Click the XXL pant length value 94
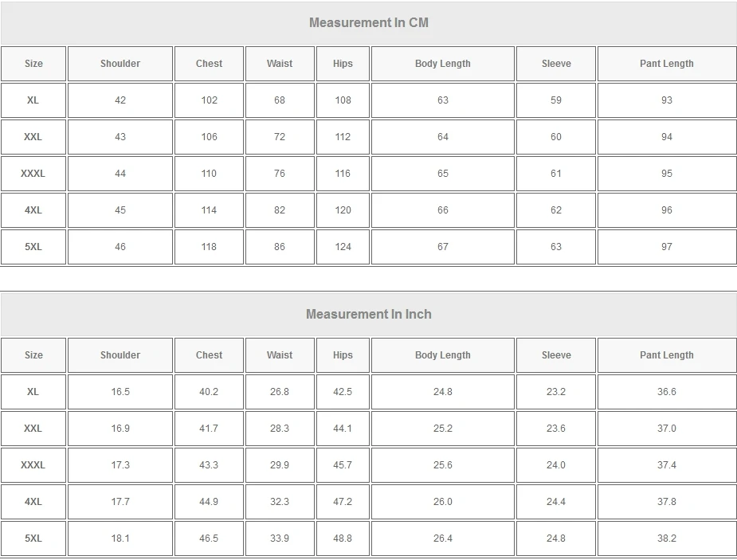 tap(666, 137)
